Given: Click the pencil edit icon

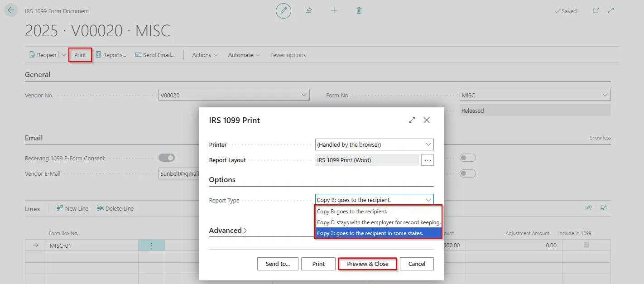Looking at the screenshot, I should [x=284, y=10].
